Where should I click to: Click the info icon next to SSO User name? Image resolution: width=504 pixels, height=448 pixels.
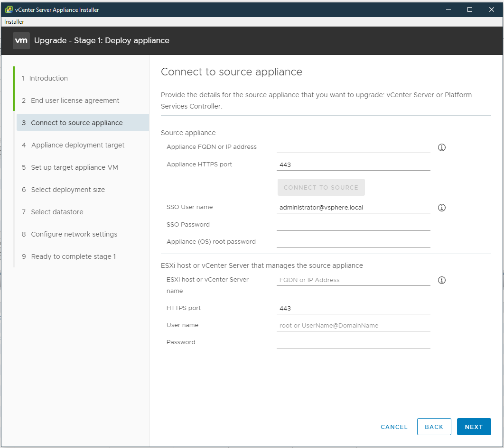click(442, 208)
